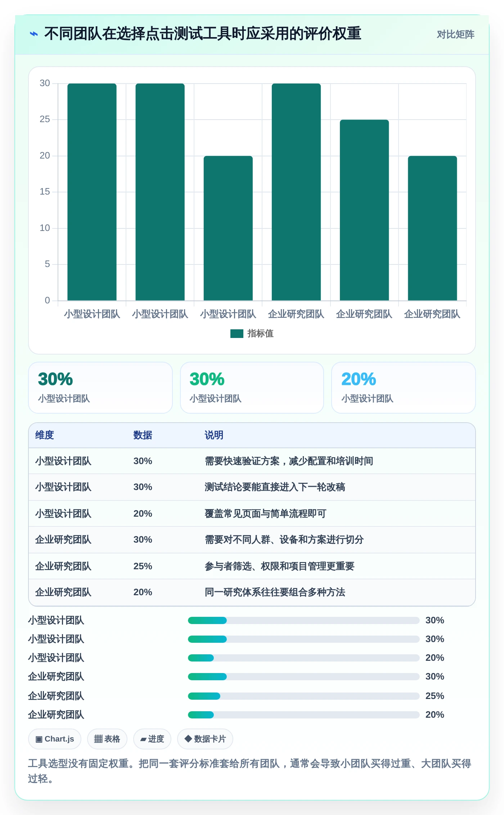Click the 25% label beside the progress bar
This screenshot has width=504, height=815.
click(435, 696)
